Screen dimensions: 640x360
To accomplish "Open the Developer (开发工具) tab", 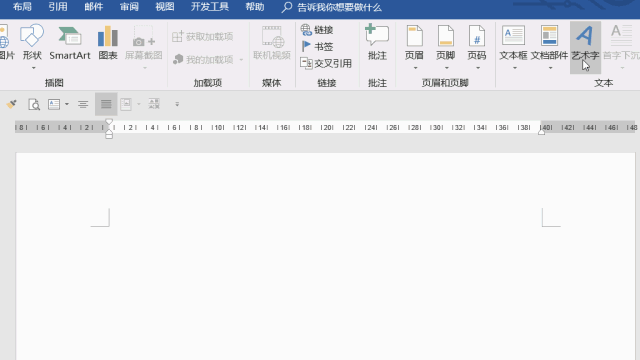I will click(x=210, y=7).
